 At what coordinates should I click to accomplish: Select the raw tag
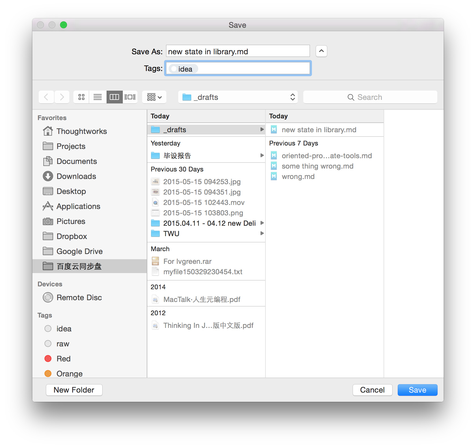pos(62,344)
